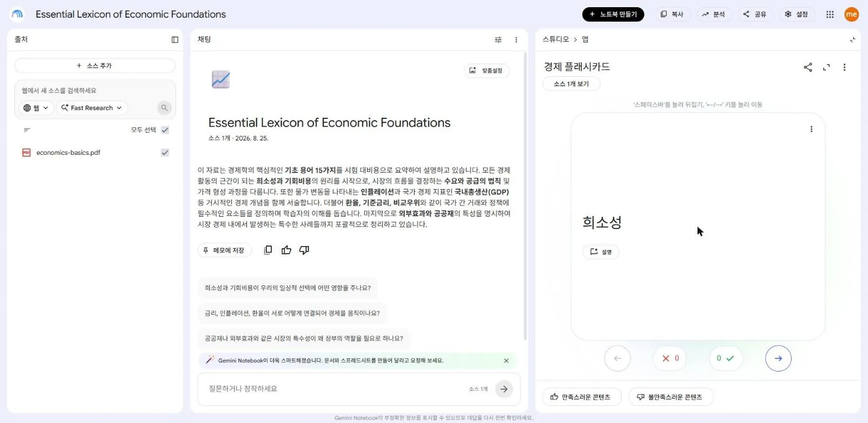The width and height of the screenshot is (868, 423).
Task: Open the 웹 source type dropdown
Action: 36,108
